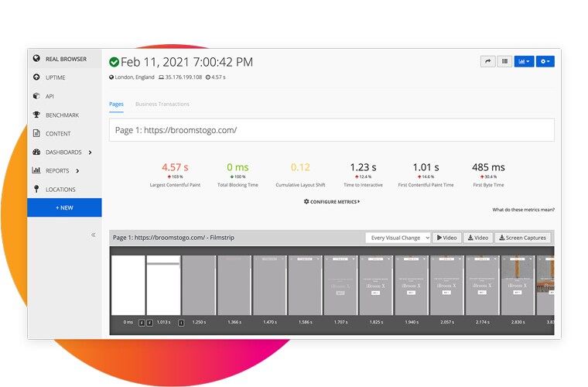Click the Reports bar chart icon
This screenshot has height=387, width=588.
[36, 170]
